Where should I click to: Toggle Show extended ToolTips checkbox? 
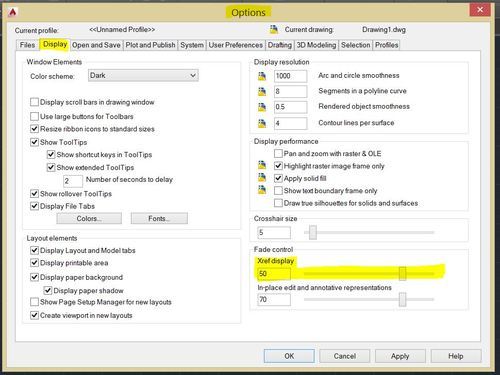point(51,167)
